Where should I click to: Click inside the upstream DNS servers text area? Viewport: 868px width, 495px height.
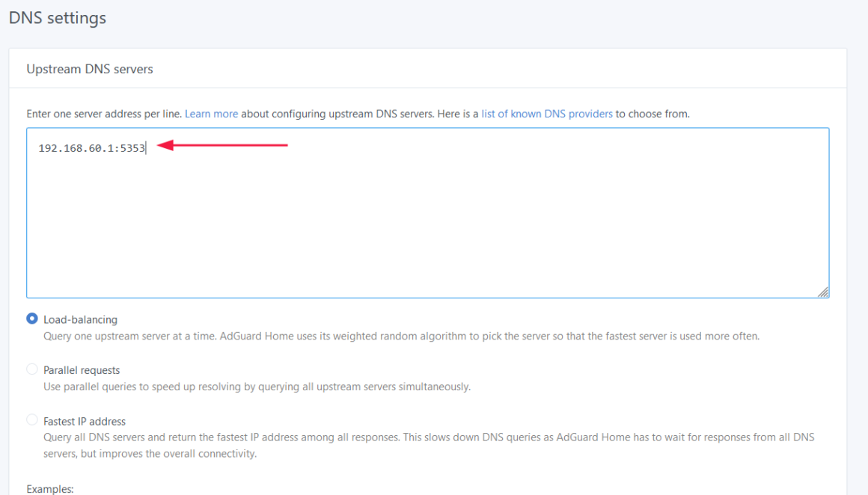[x=428, y=213]
